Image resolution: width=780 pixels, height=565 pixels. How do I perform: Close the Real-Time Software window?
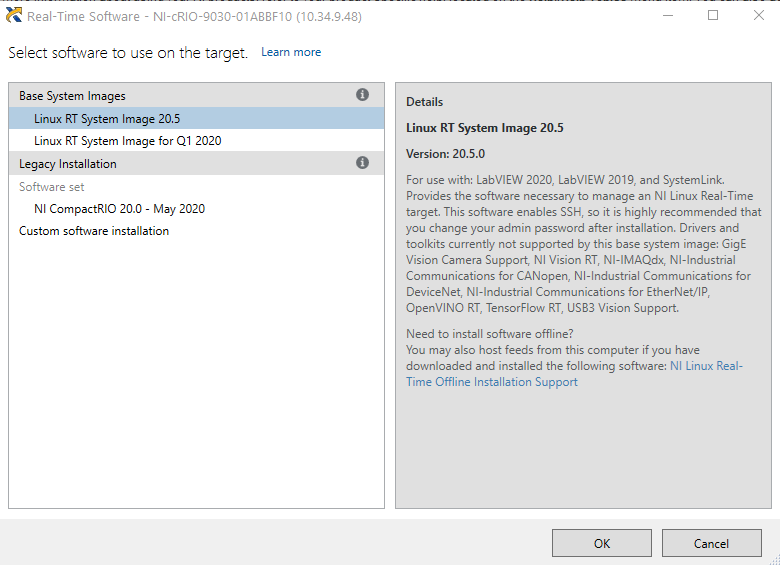[759, 16]
